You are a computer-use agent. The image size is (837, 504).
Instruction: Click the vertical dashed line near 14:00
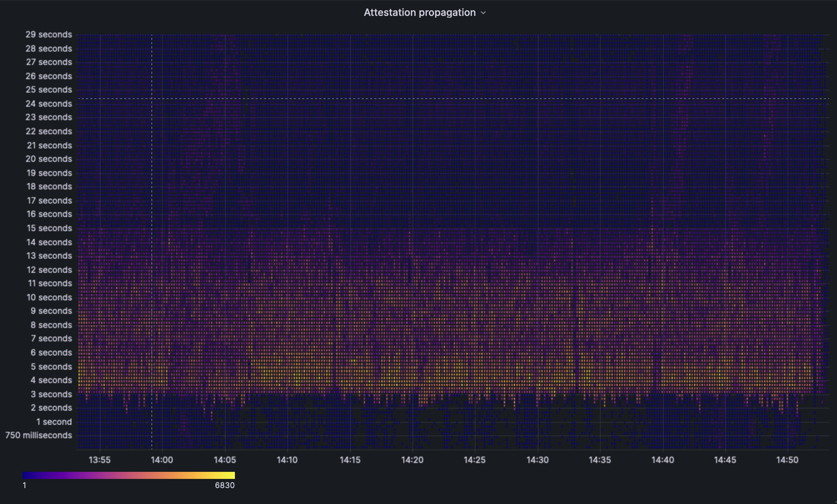click(x=151, y=247)
